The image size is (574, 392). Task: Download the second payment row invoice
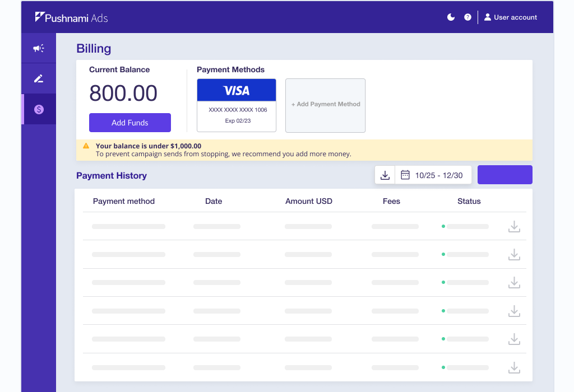pos(514,255)
